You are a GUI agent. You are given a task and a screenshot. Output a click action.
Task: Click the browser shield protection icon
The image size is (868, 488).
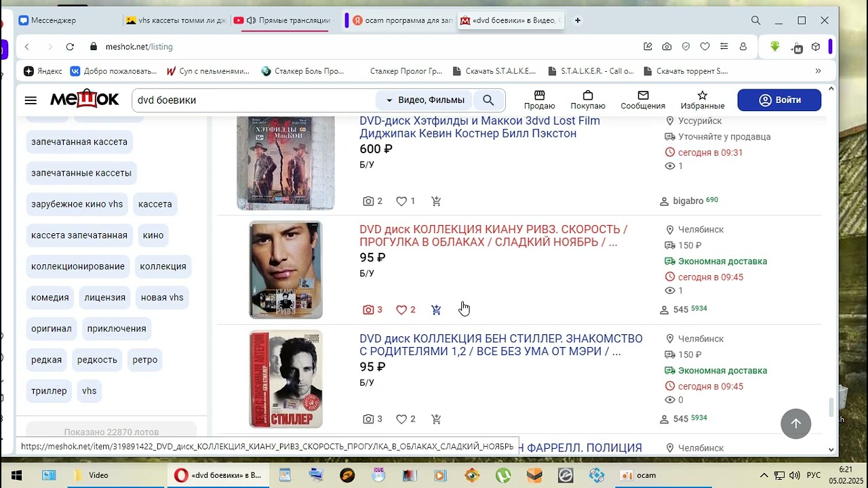coord(686,47)
